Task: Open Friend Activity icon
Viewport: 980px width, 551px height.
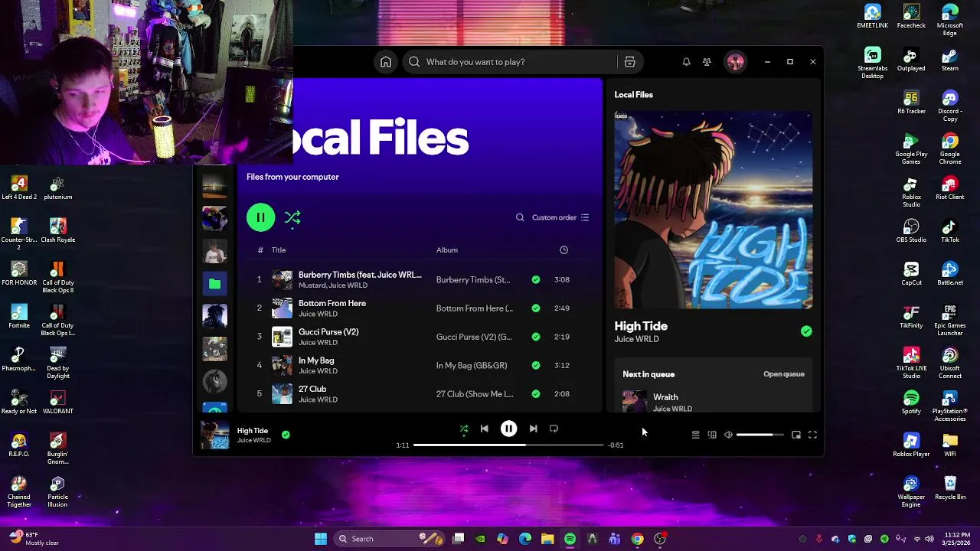Action: [x=707, y=62]
